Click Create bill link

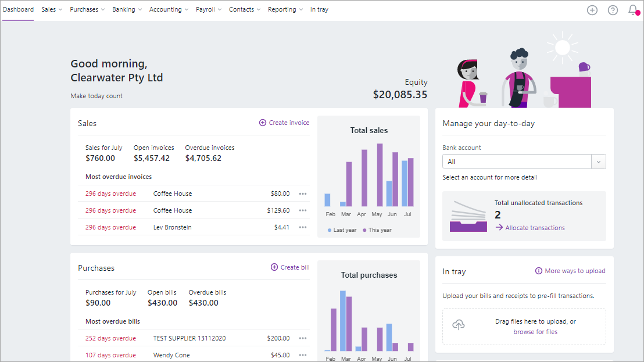(290, 267)
